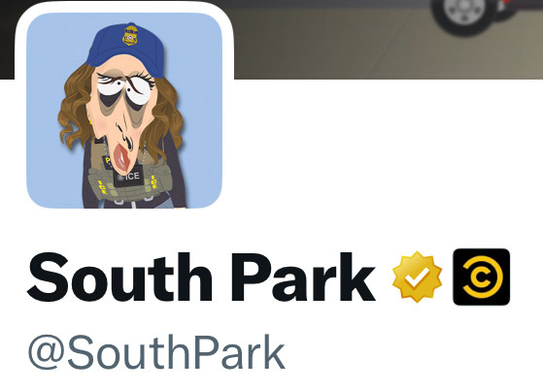Click the avatar character's droopy eyes
This screenshot has height=392, width=543.
pos(124,88)
